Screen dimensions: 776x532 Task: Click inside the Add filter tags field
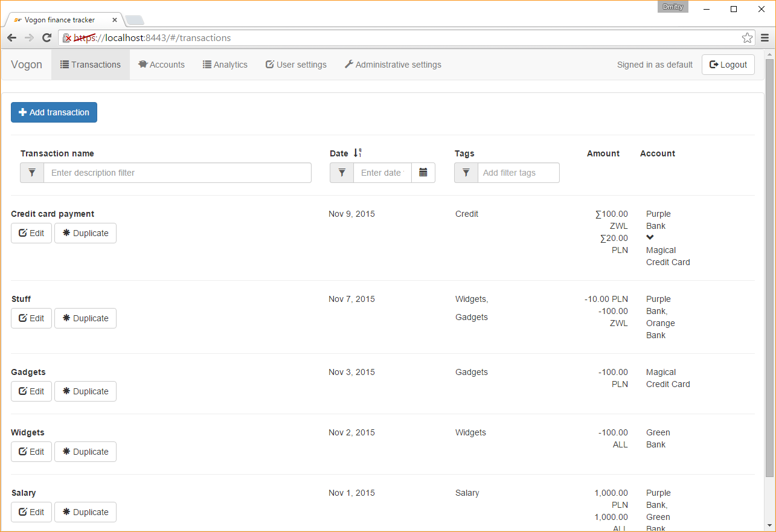pos(518,173)
